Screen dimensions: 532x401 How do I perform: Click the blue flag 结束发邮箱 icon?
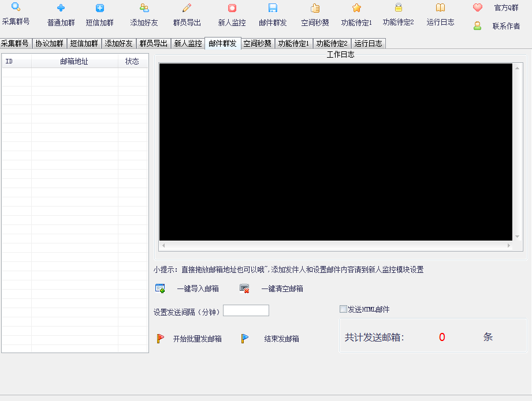(244, 338)
